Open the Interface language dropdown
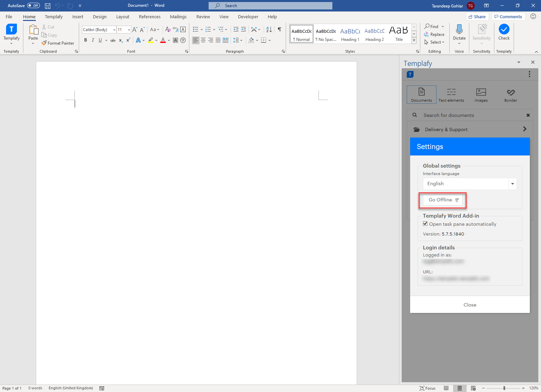 point(512,183)
